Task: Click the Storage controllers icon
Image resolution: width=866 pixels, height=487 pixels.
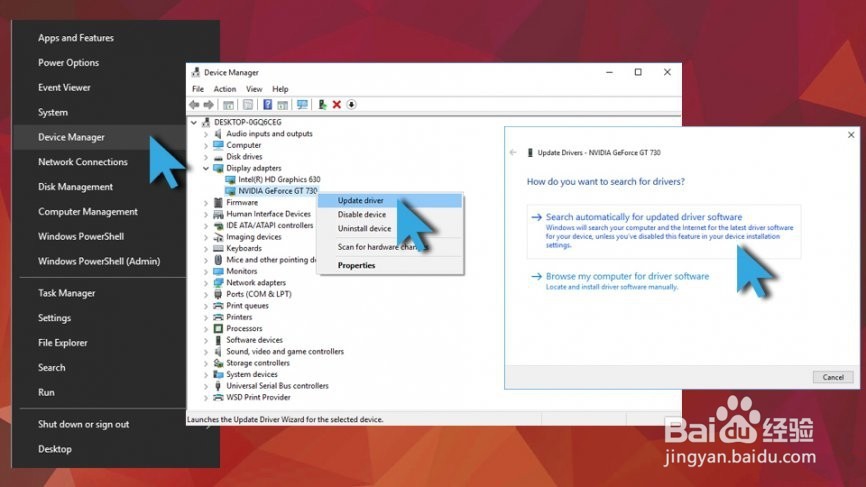Action: point(218,363)
